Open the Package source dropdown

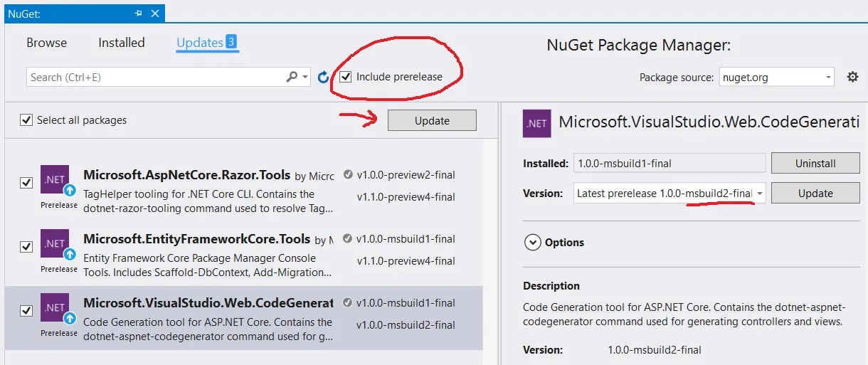pyautogui.click(x=776, y=77)
